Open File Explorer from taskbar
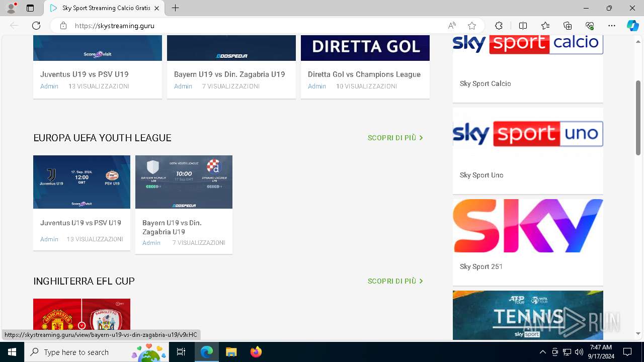The width and height of the screenshot is (644, 362). tap(231, 352)
